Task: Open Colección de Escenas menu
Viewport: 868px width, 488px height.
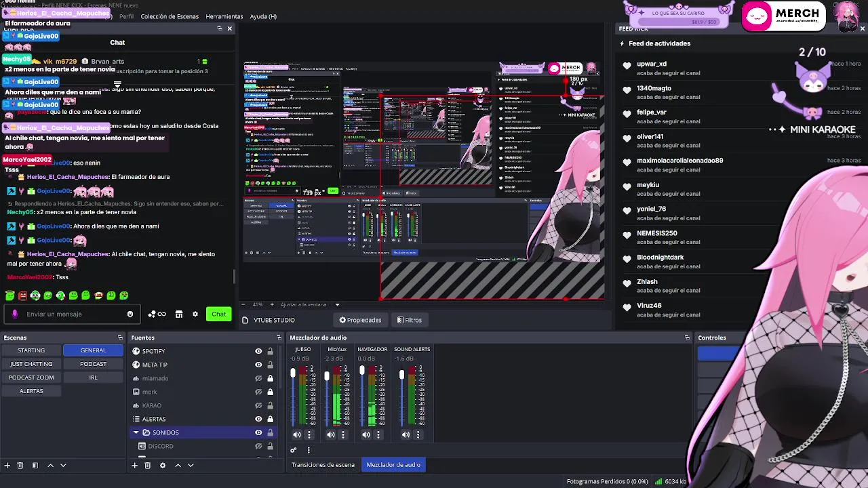Action: pos(170,16)
